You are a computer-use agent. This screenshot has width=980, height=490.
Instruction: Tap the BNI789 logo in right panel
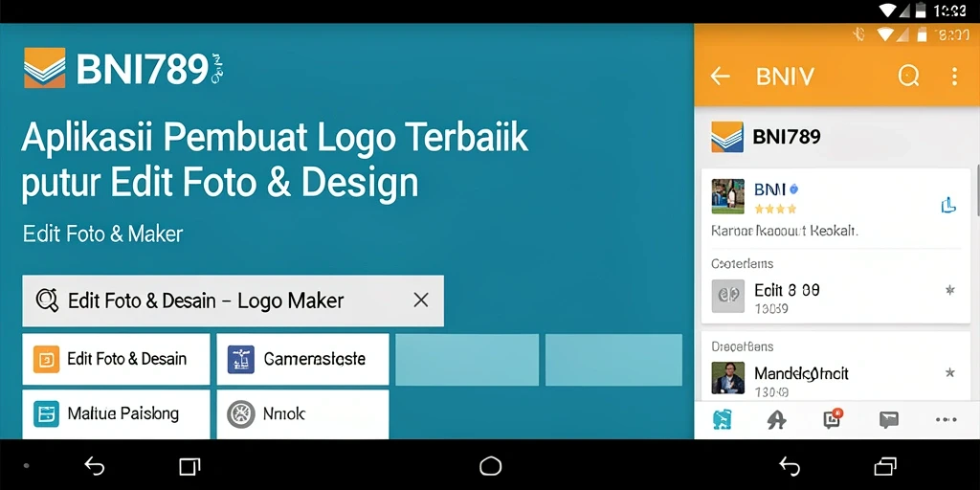pos(727,137)
